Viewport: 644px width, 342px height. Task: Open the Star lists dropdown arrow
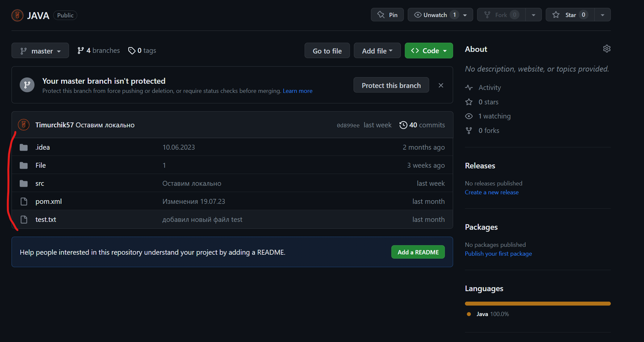tap(603, 15)
